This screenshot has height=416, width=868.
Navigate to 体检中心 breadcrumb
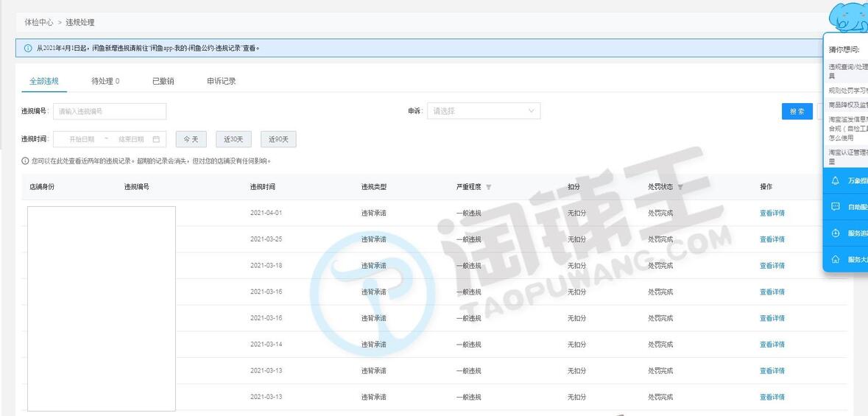39,23
